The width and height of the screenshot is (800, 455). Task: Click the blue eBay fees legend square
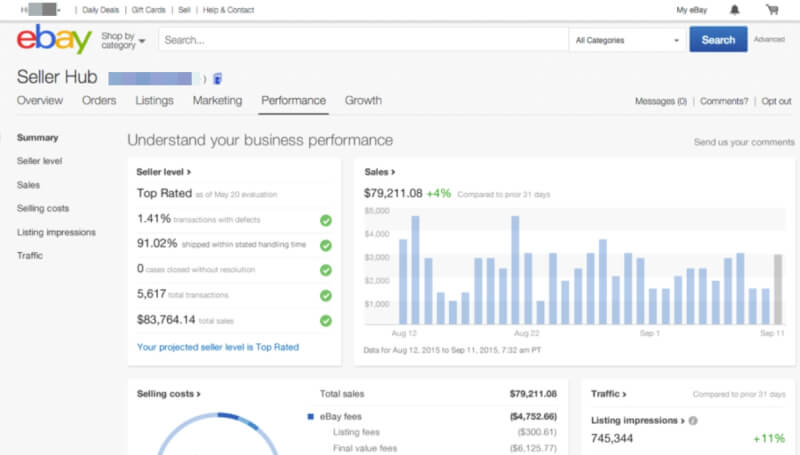pyautogui.click(x=310, y=417)
